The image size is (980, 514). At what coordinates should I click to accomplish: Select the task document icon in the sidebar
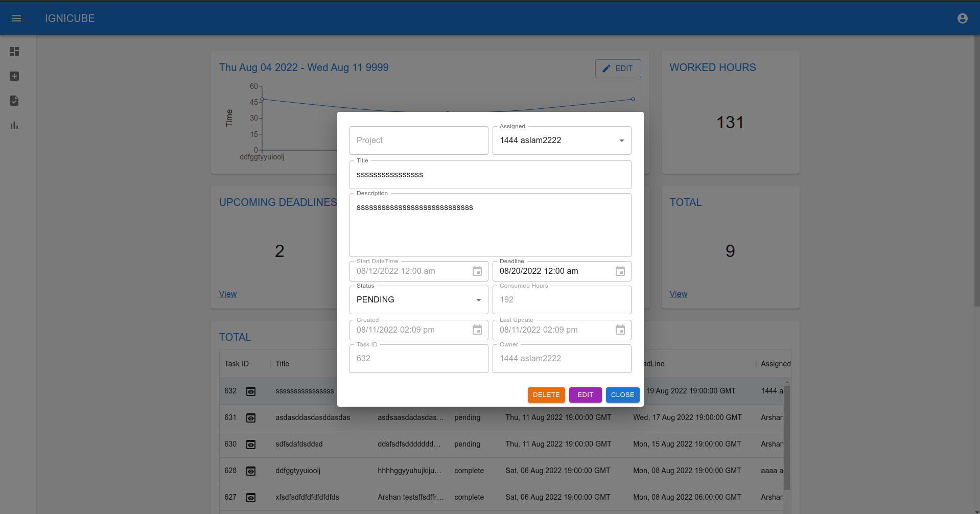14,101
